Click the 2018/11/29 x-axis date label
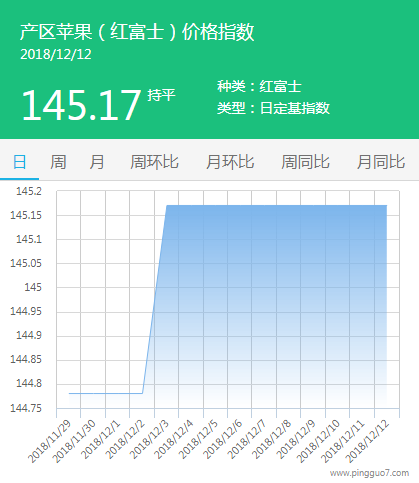 (x=50, y=441)
